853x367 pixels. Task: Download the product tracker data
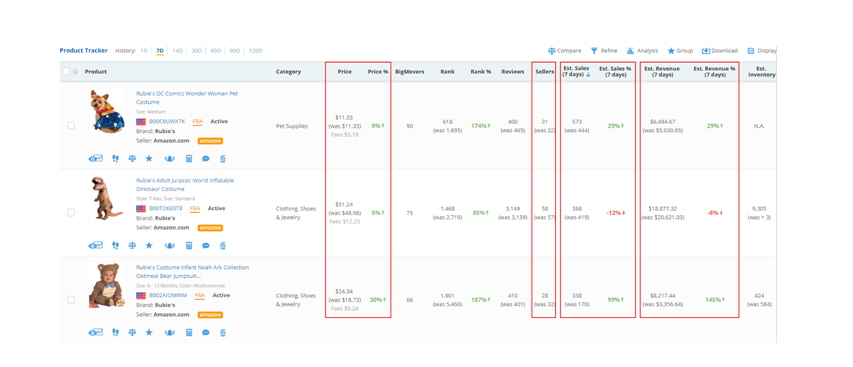[x=719, y=51]
